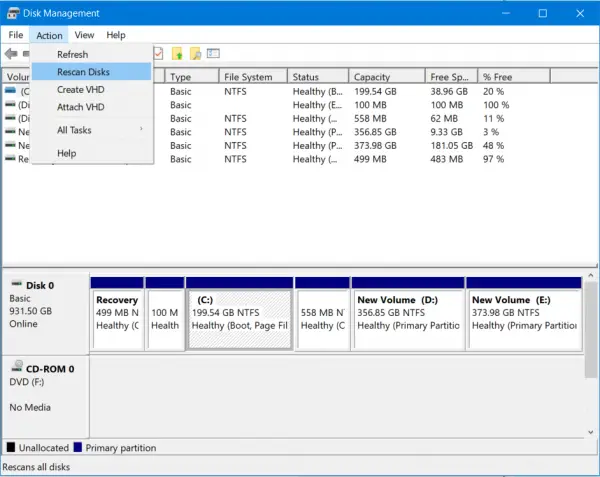Click the yellow toolbar icon with magnifier
The height and width of the screenshot is (477, 600).
click(x=195, y=53)
